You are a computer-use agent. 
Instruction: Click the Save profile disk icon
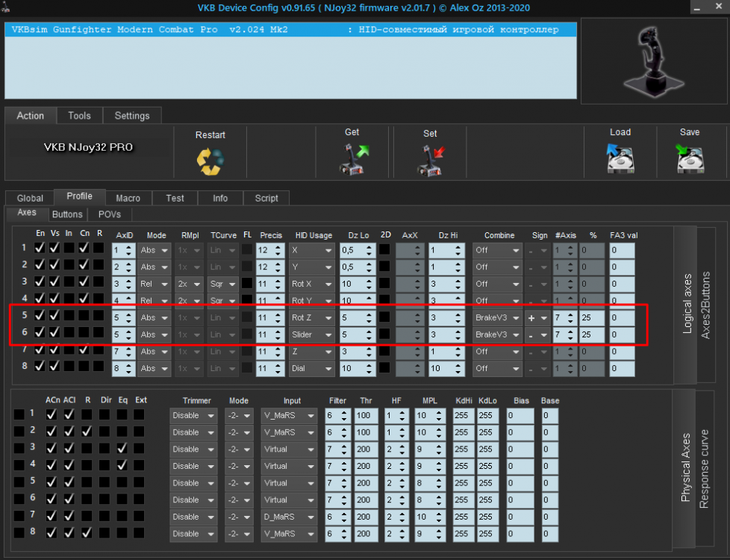click(x=689, y=158)
